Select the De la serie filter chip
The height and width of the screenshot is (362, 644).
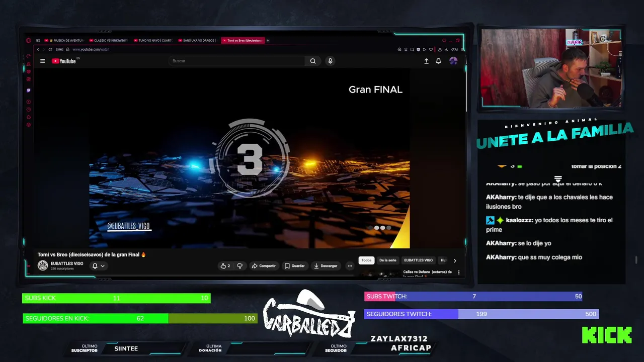click(x=387, y=260)
